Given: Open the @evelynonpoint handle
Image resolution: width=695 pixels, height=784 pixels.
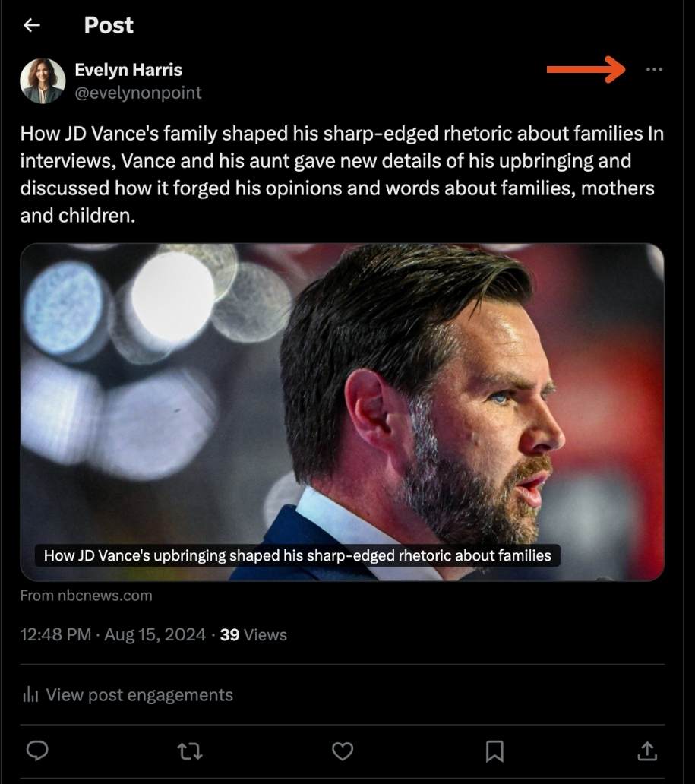Looking at the screenshot, I should coord(137,93).
